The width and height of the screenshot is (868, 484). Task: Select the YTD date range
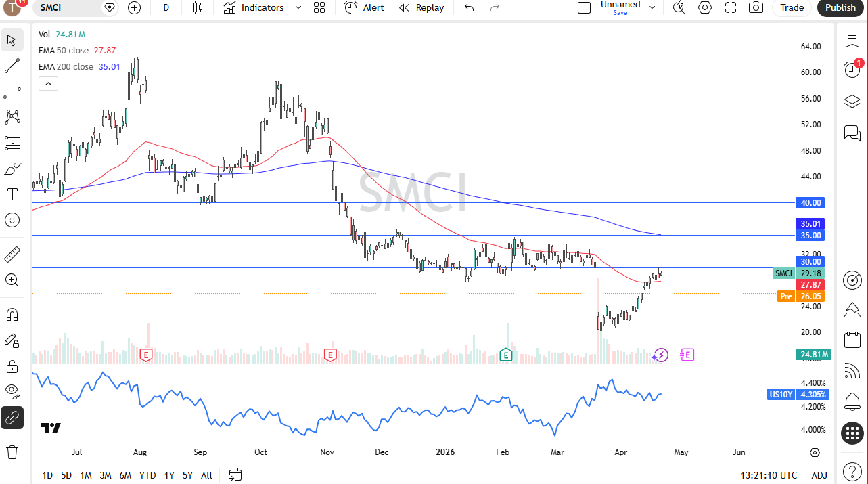pos(147,475)
